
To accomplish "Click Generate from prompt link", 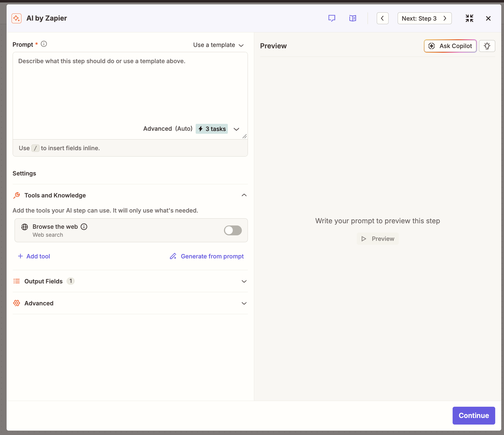I will tap(207, 256).
